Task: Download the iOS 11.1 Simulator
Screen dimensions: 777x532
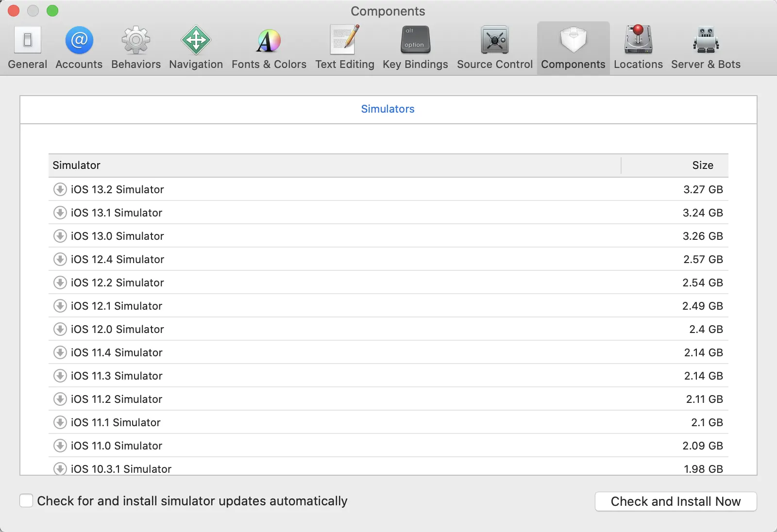Action: click(x=60, y=422)
